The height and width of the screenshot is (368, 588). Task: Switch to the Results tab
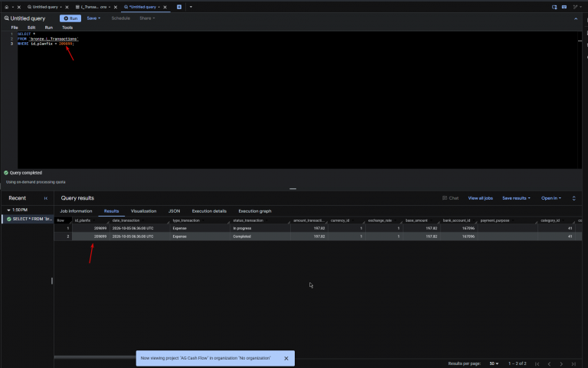111,211
